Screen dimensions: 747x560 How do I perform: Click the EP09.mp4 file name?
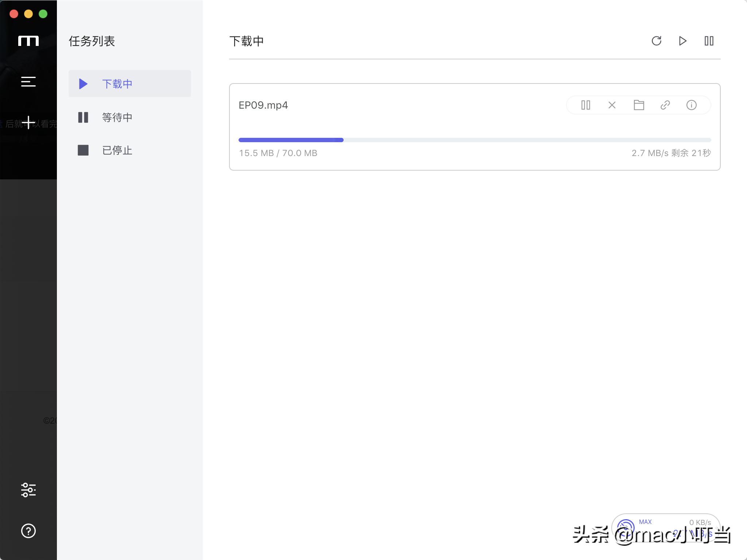tap(263, 105)
